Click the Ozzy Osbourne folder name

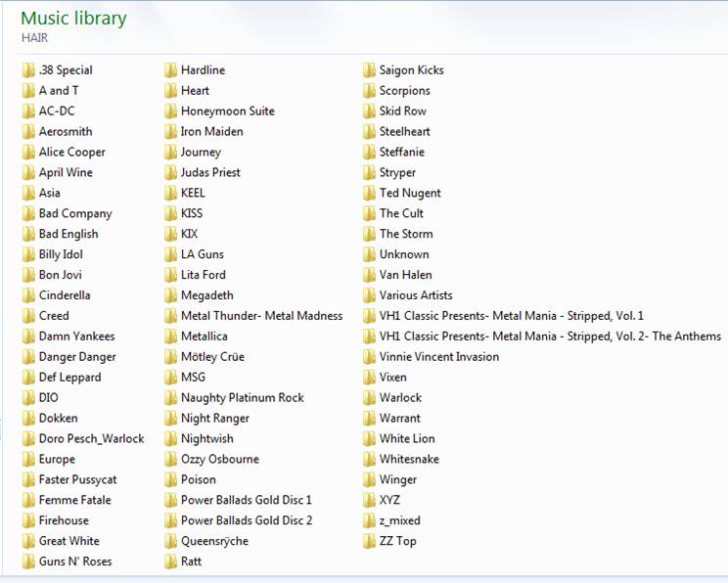219,459
